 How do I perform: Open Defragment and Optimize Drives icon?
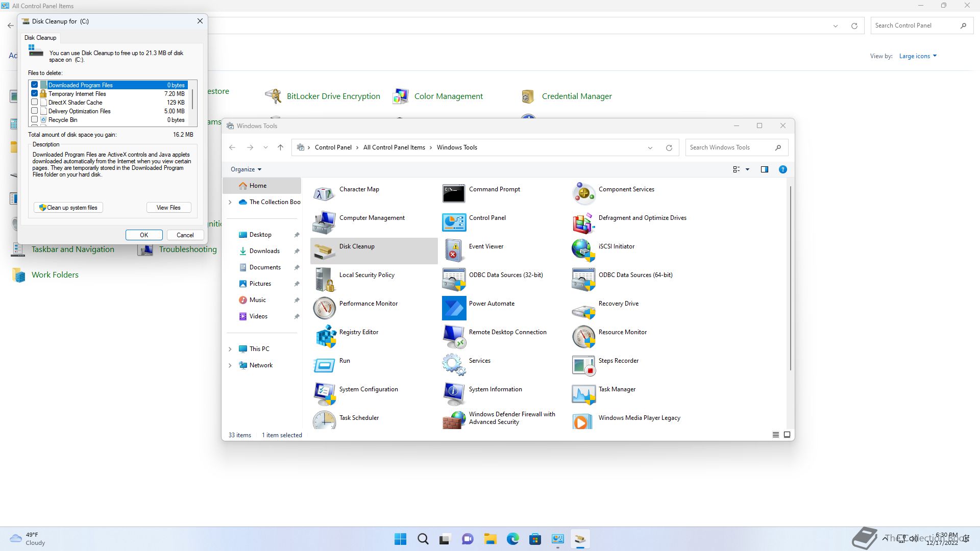click(x=583, y=222)
